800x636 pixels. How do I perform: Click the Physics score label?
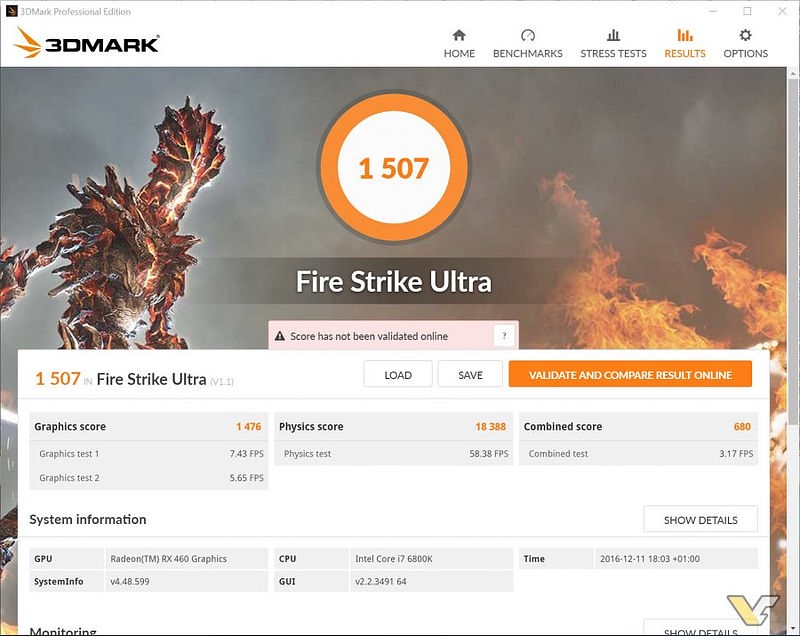(311, 426)
